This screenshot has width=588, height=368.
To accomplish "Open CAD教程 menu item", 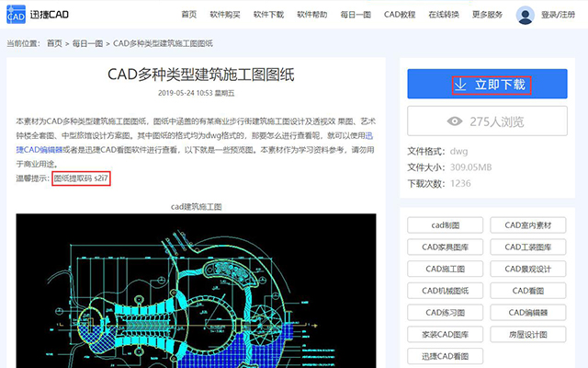I will coord(400,15).
